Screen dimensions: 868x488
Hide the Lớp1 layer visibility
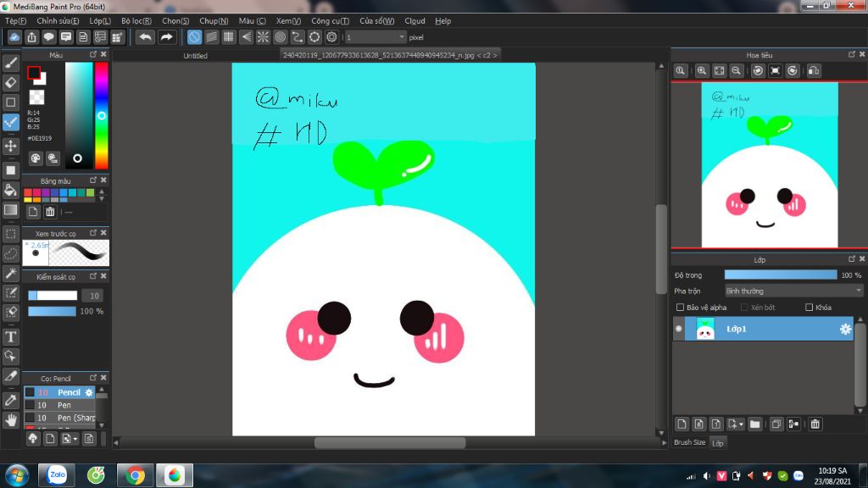679,329
